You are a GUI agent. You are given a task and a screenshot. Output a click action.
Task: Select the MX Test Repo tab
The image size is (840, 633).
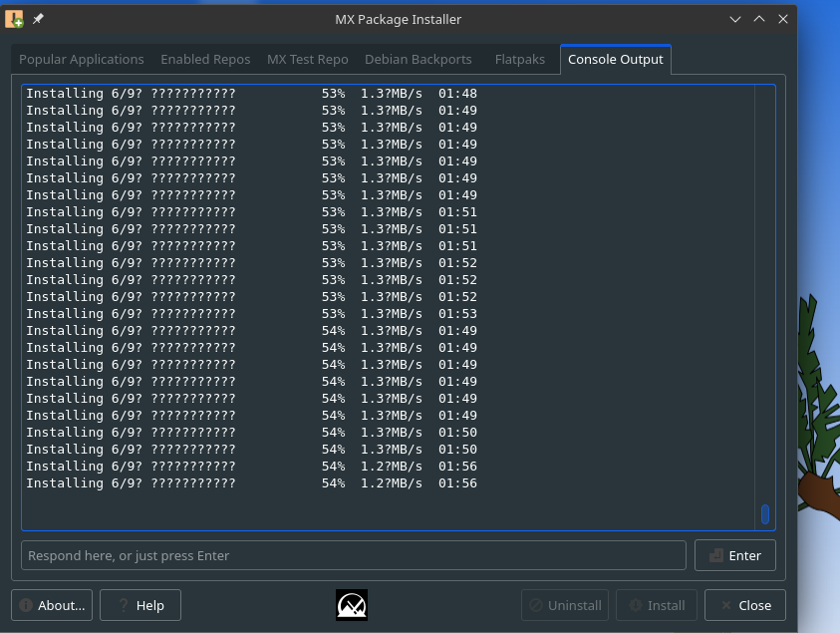[308, 60]
